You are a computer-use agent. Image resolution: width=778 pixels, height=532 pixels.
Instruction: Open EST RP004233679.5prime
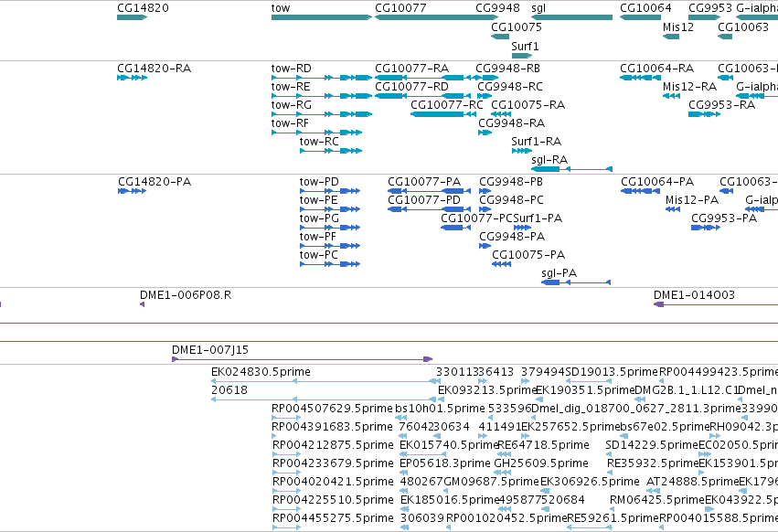(x=286, y=473)
